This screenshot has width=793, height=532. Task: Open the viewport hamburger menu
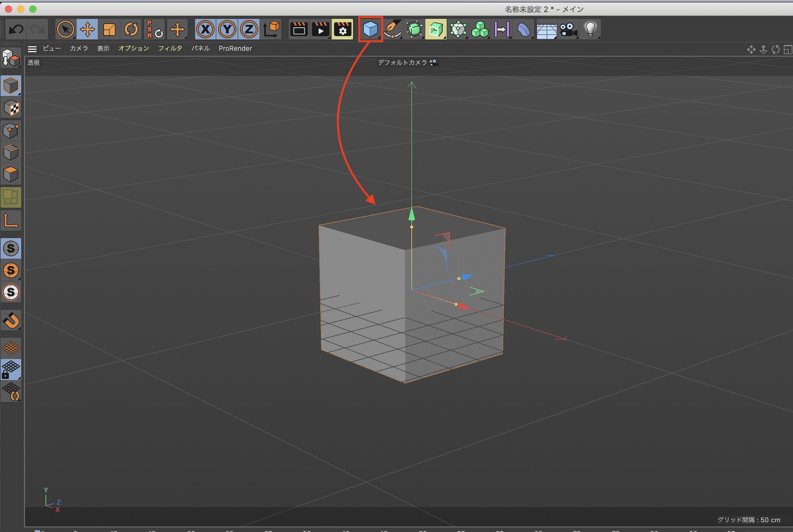32,49
